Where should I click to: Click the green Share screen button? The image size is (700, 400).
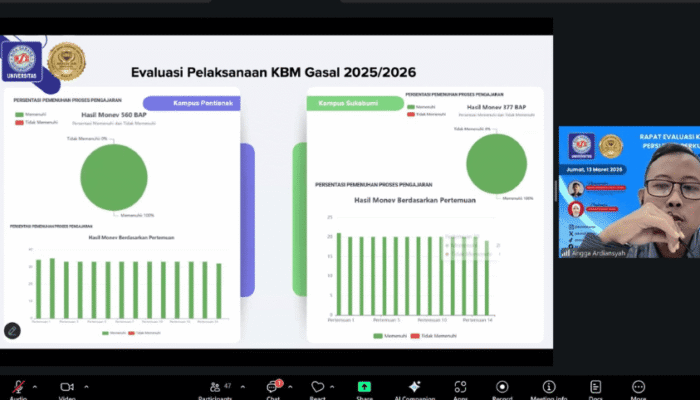(x=364, y=387)
